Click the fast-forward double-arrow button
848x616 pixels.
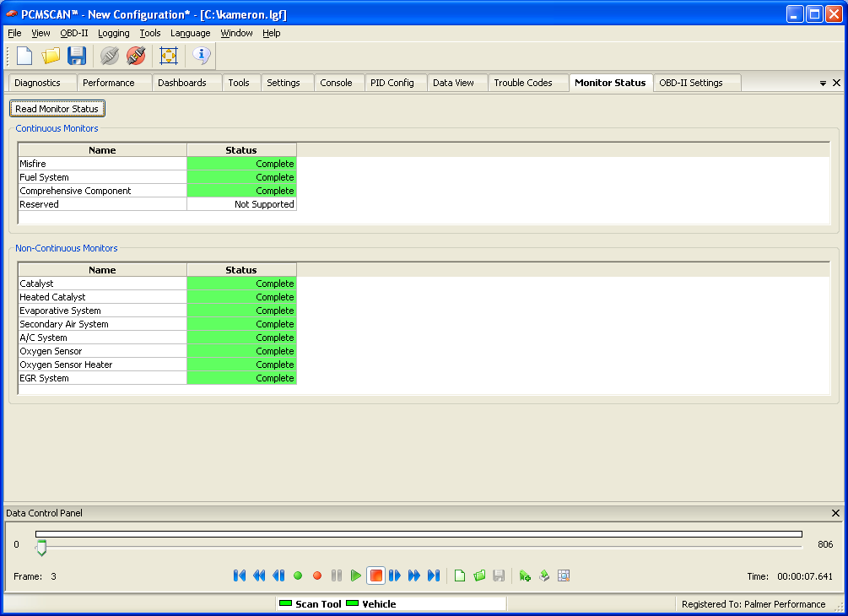coord(414,575)
